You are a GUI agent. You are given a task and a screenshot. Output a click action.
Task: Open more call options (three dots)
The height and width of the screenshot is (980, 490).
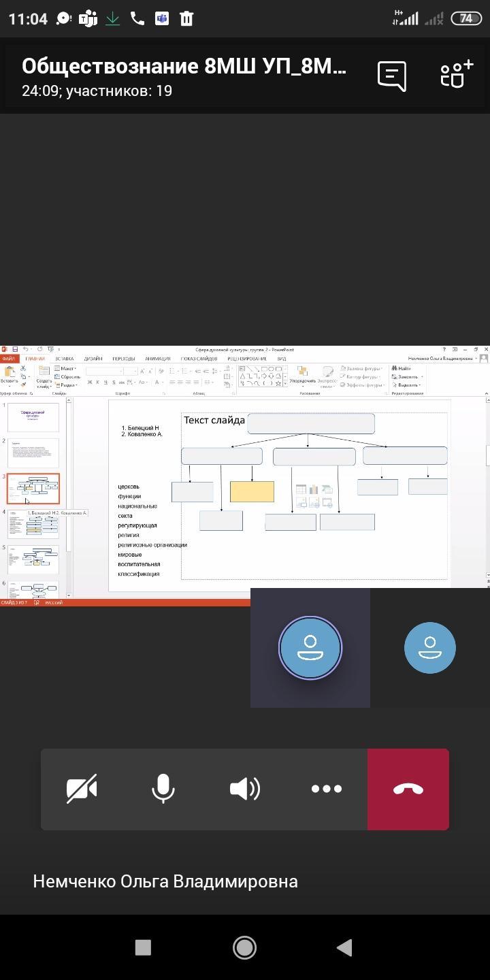[x=327, y=789]
